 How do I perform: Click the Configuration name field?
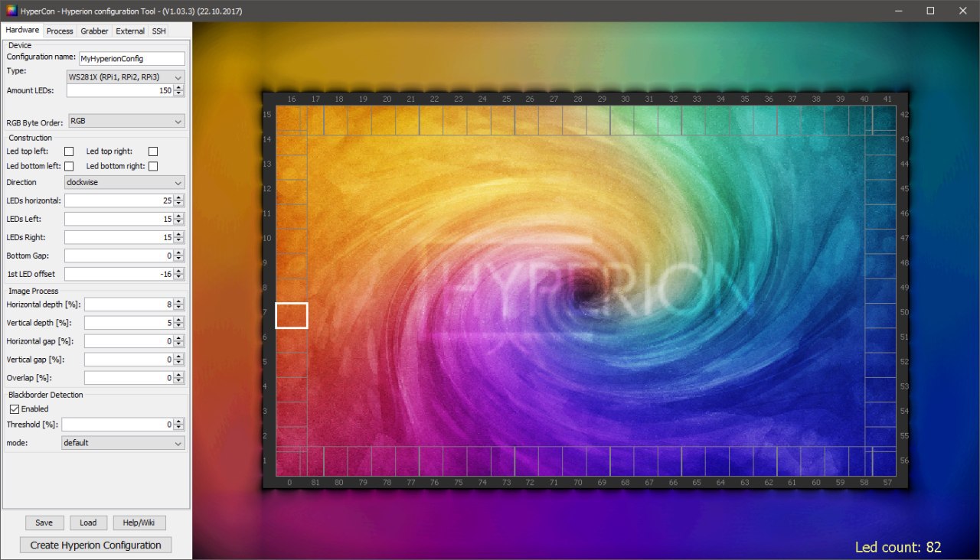132,58
